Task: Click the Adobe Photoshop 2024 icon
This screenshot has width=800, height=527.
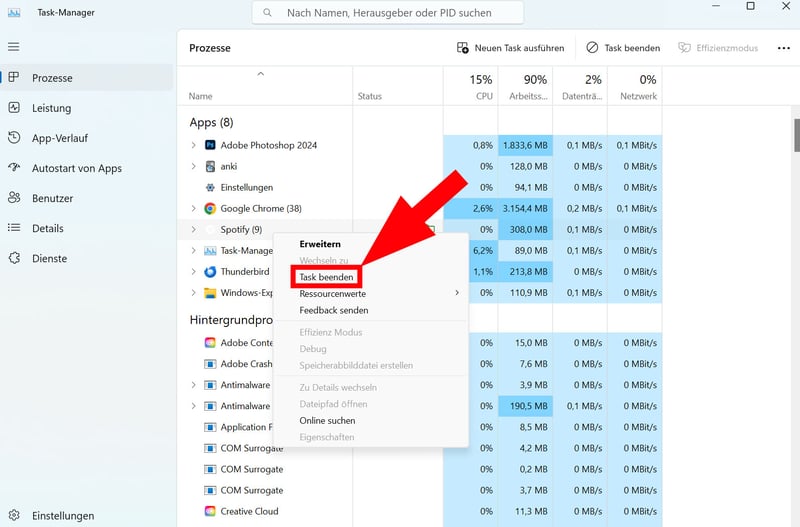Action: (x=210, y=145)
